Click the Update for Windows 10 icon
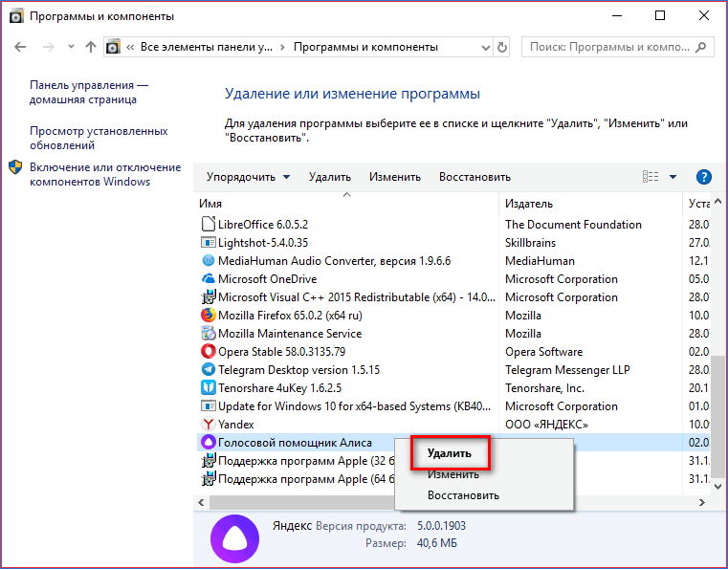The height and width of the screenshot is (569, 728). [x=209, y=406]
